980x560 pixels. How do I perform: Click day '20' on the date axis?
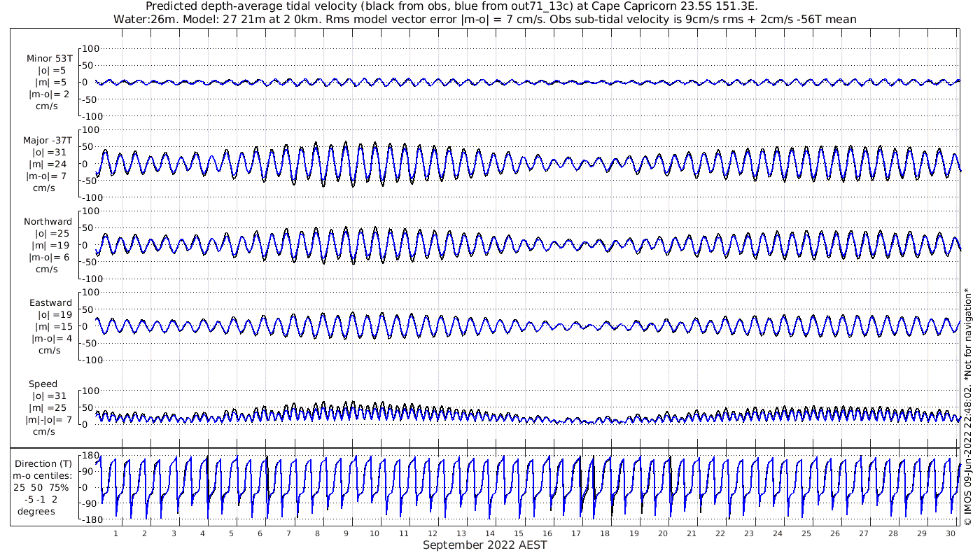pos(663,533)
